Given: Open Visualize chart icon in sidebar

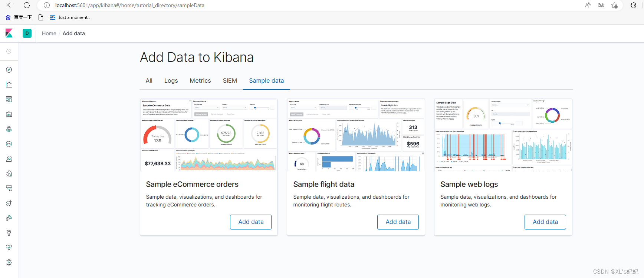Looking at the screenshot, I should (9, 85).
